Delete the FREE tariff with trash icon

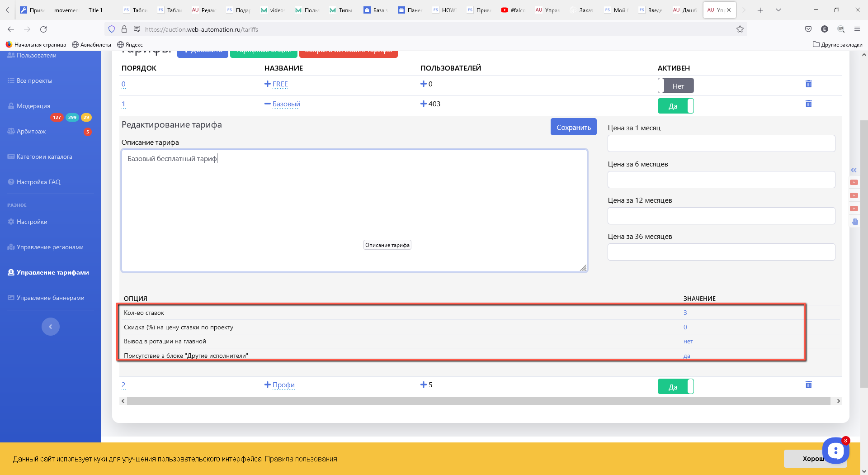(808, 84)
